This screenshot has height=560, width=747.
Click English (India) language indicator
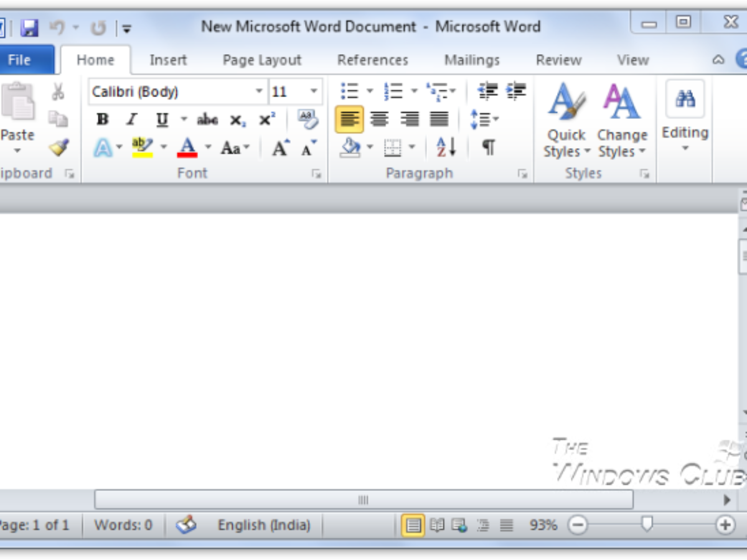coord(264,525)
